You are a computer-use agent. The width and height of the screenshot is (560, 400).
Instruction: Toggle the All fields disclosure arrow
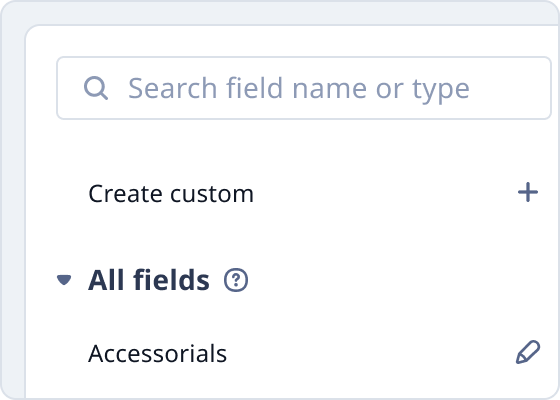(64, 280)
